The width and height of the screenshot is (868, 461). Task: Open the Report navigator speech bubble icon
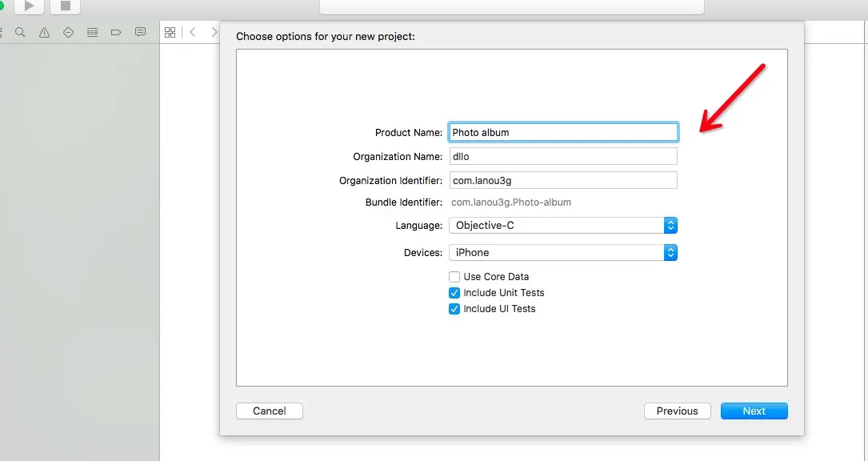point(141,33)
